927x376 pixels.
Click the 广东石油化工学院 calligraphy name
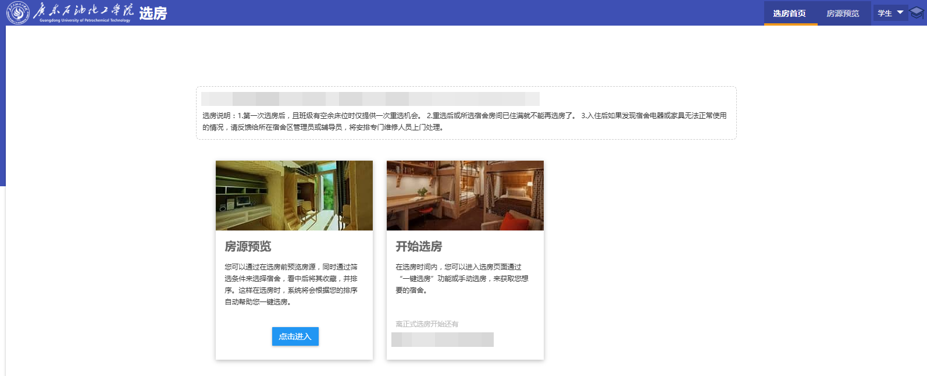84,10
